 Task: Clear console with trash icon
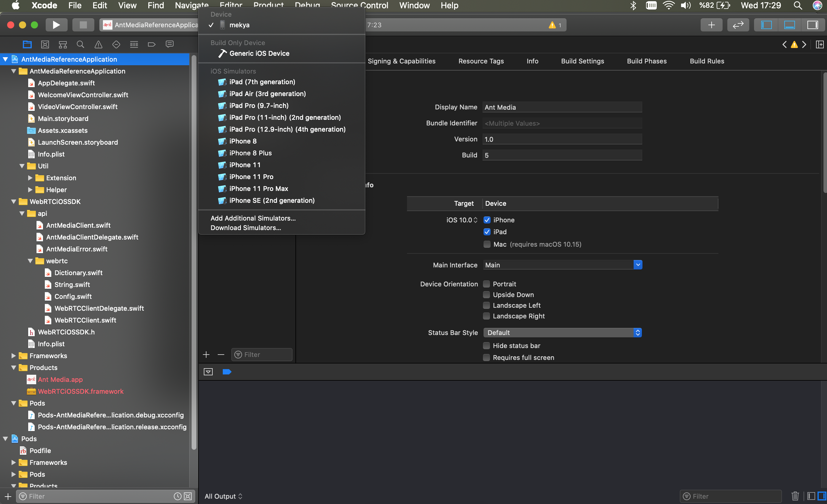(x=795, y=496)
